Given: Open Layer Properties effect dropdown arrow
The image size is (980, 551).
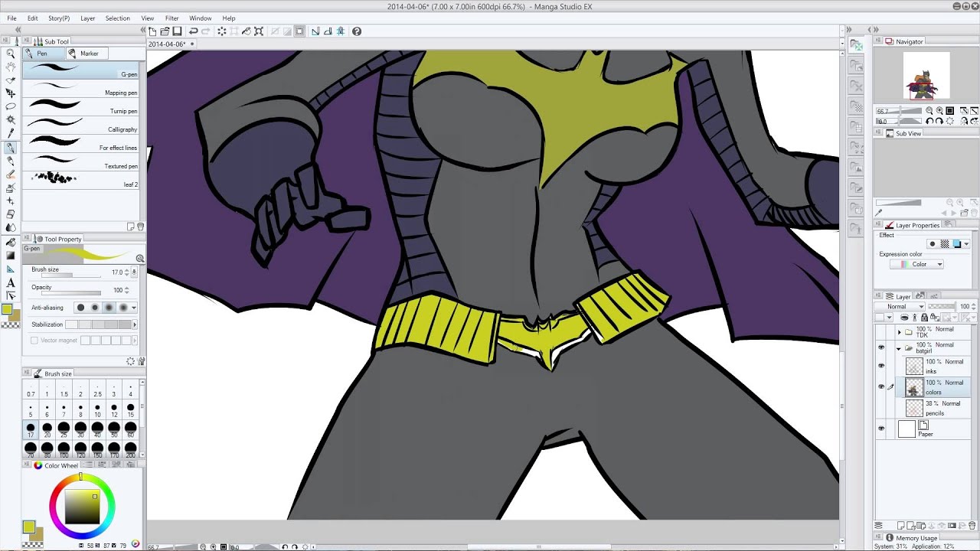Looking at the screenshot, I should 966,244.
